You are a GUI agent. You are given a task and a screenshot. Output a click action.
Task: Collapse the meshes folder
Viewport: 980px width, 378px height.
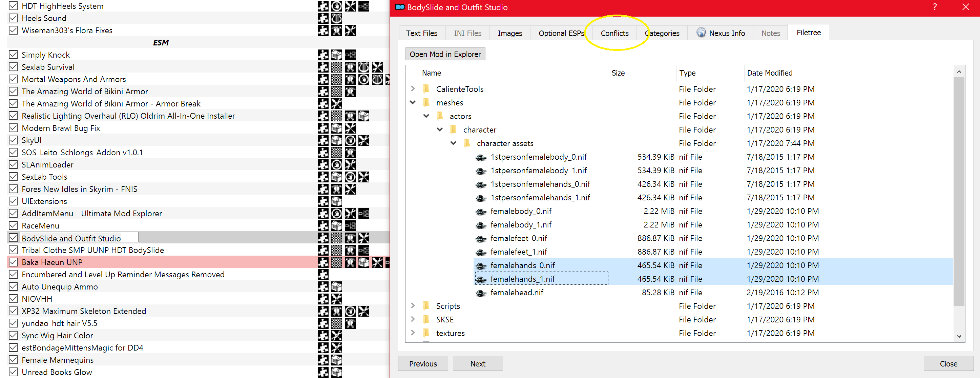coord(413,102)
